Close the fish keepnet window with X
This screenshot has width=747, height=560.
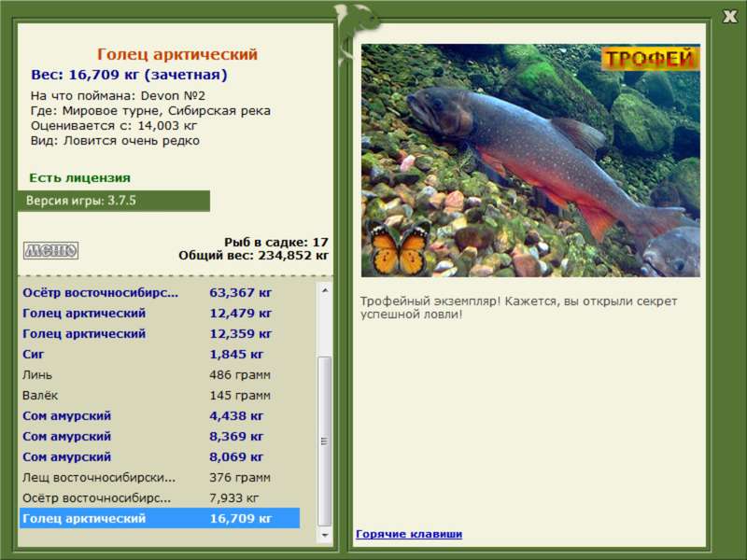click(729, 17)
